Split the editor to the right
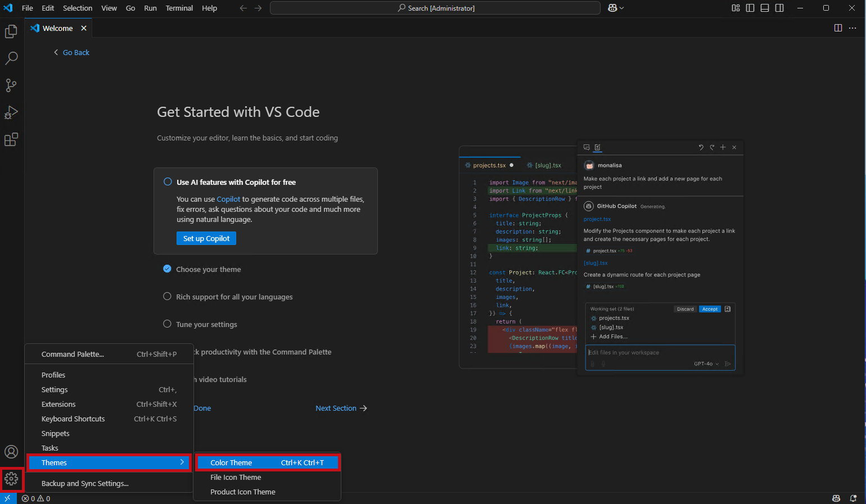 [838, 28]
